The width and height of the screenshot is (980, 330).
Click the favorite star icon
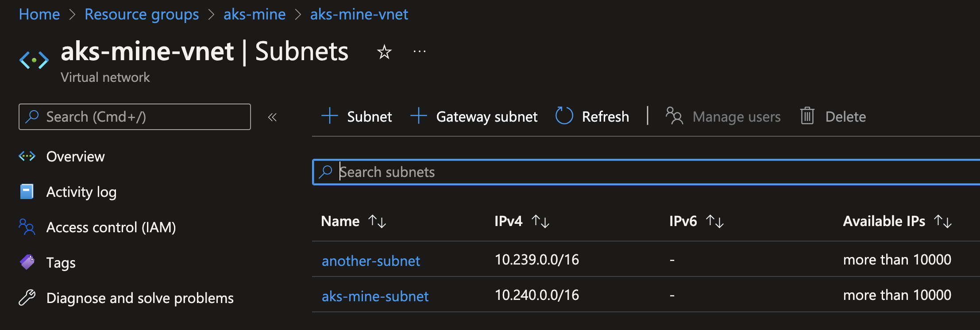click(x=384, y=52)
